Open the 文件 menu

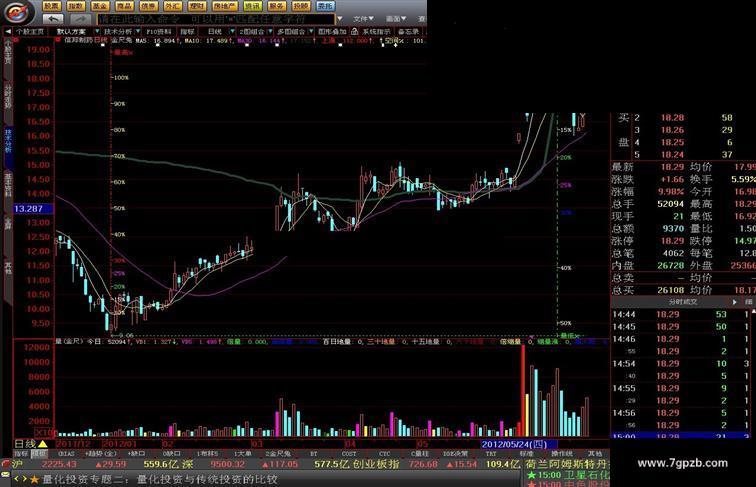[363, 19]
